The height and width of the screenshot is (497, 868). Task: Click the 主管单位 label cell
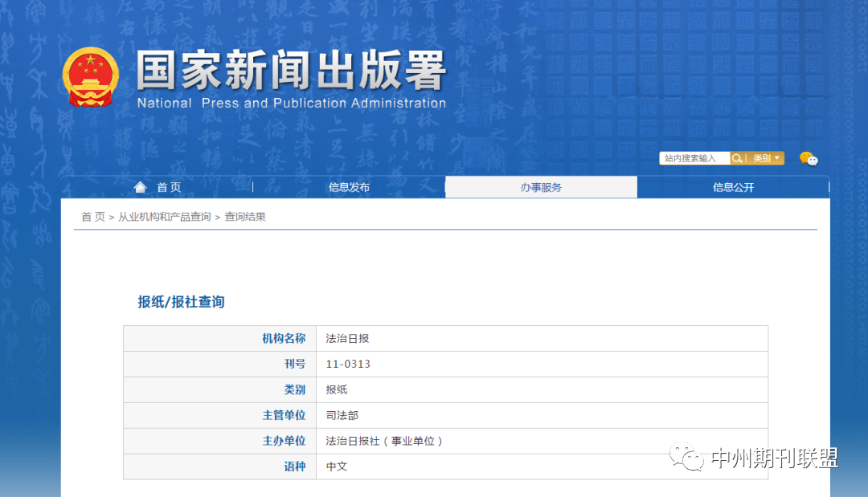[219, 415]
